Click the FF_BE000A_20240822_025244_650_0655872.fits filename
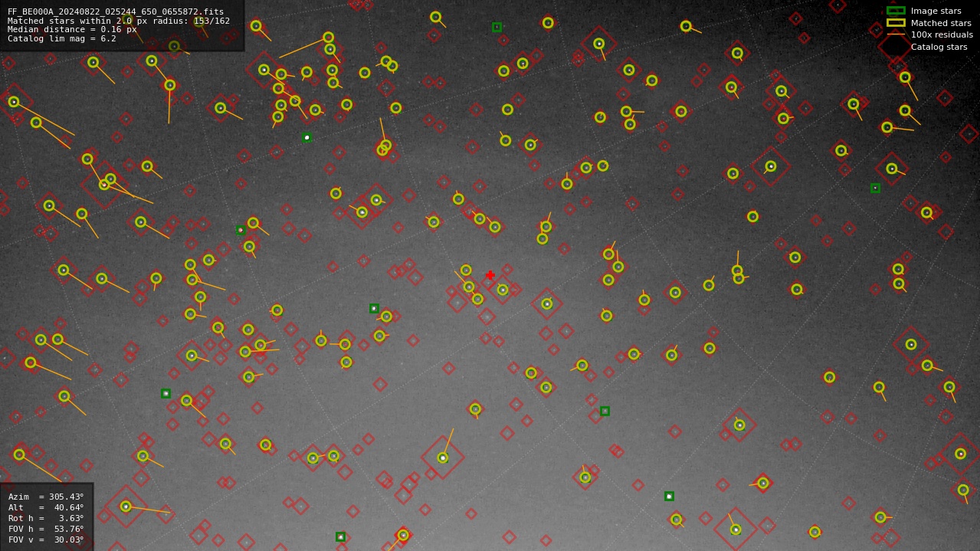The width and height of the screenshot is (980, 551). [x=116, y=12]
